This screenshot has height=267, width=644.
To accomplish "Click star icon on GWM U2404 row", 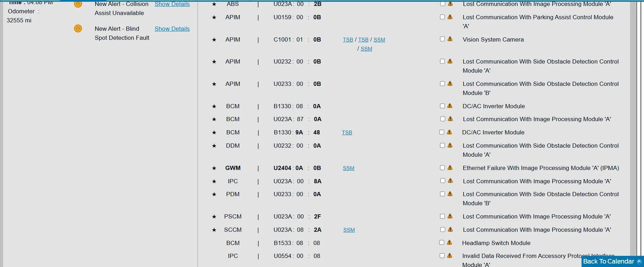I will tap(214, 168).
